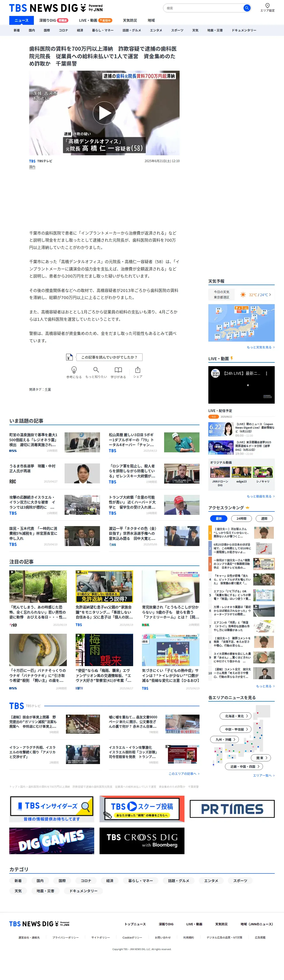Image resolution: width=284 pixels, height=980 pixels.
Task: Open the edge23 original video thumbnail
Action: click(242, 472)
